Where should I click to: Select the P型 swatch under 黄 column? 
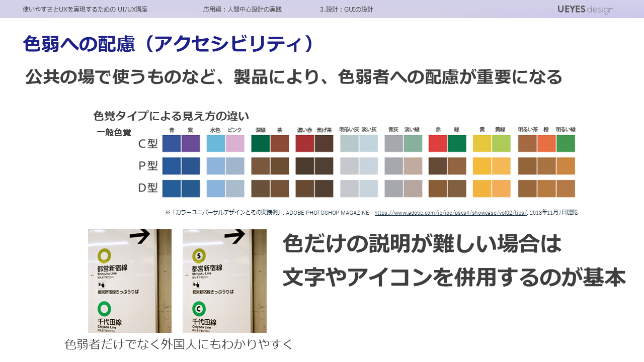(x=482, y=166)
